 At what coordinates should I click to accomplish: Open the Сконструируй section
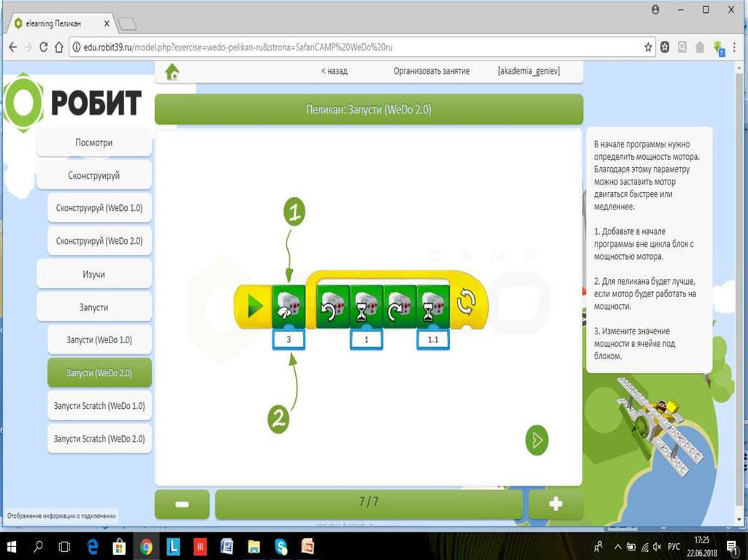[94, 175]
